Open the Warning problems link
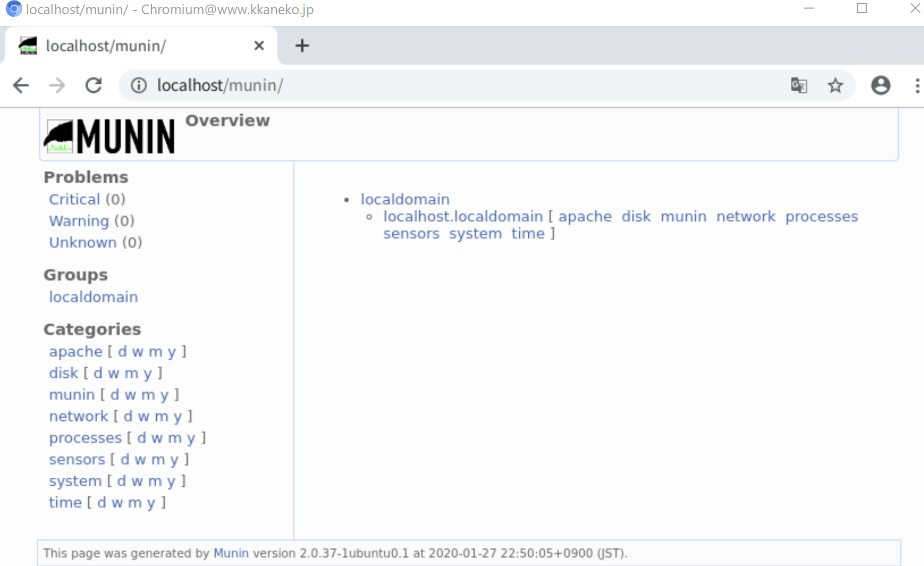The width and height of the screenshot is (924, 566). click(79, 221)
